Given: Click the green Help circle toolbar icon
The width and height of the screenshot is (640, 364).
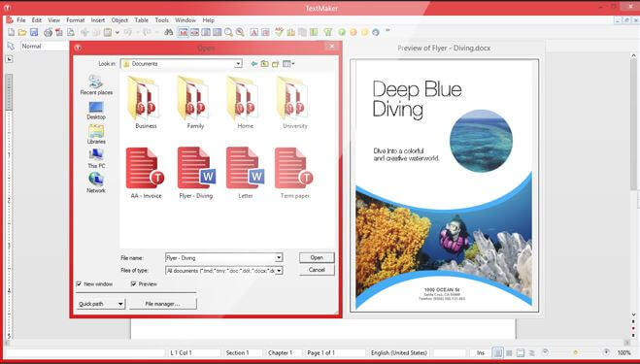Looking at the screenshot, I should coord(342,32).
